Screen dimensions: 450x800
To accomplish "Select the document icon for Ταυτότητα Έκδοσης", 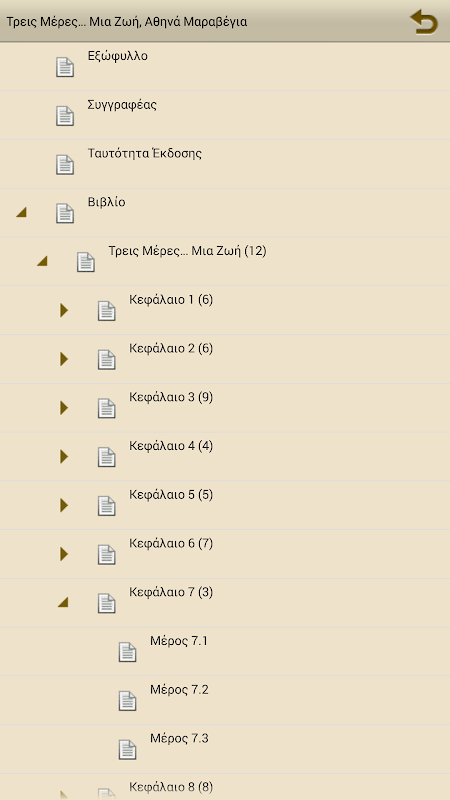I will [65, 165].
